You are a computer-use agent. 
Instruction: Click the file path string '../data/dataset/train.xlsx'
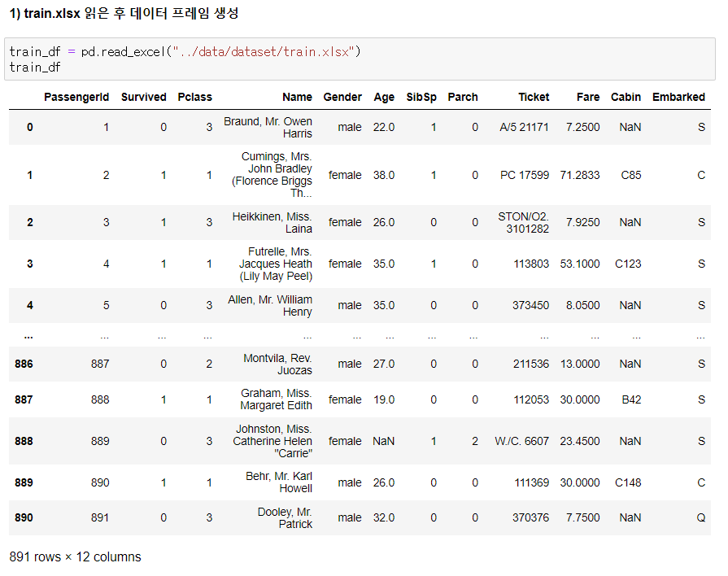(x=264, y=51)
